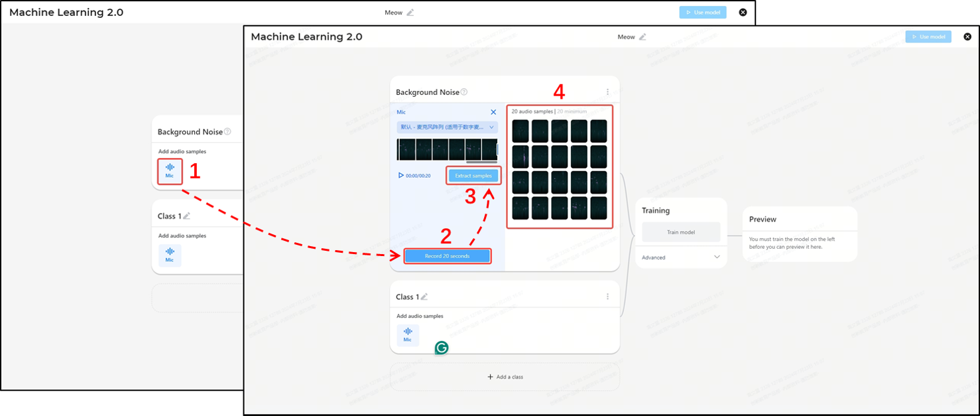The image size is (980, 416).
Task: Close the back window with the black X button
Action: (x=743, y=13)
